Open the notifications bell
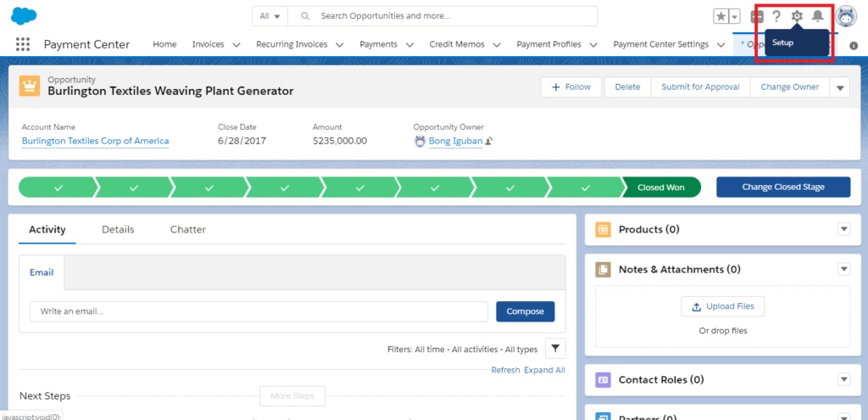This screenshot has width=868, height=420. point(818,17)
